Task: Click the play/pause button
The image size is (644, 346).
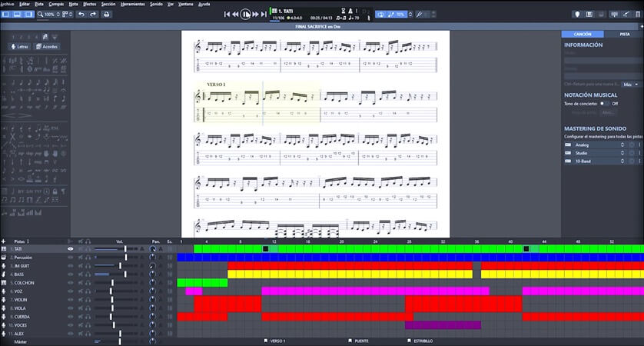Action: [245, 15]
